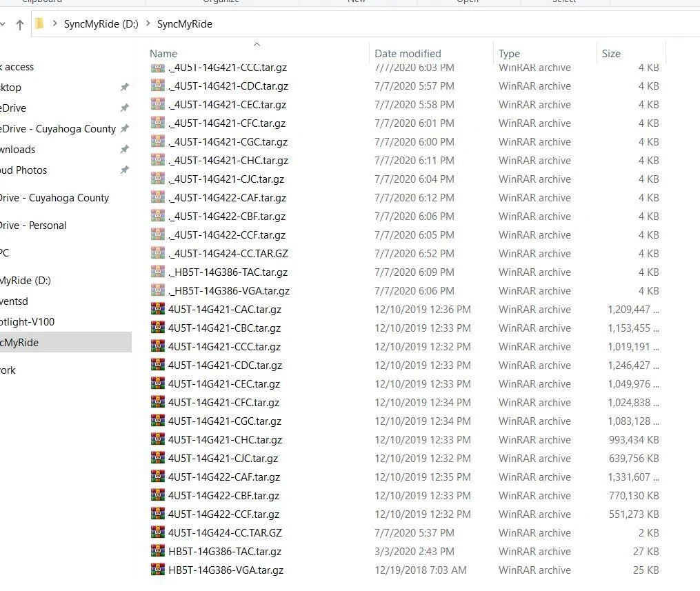
Task: Click the pin icon beside OneDrive - Cuyahoga County
Action: coord(125,128)
